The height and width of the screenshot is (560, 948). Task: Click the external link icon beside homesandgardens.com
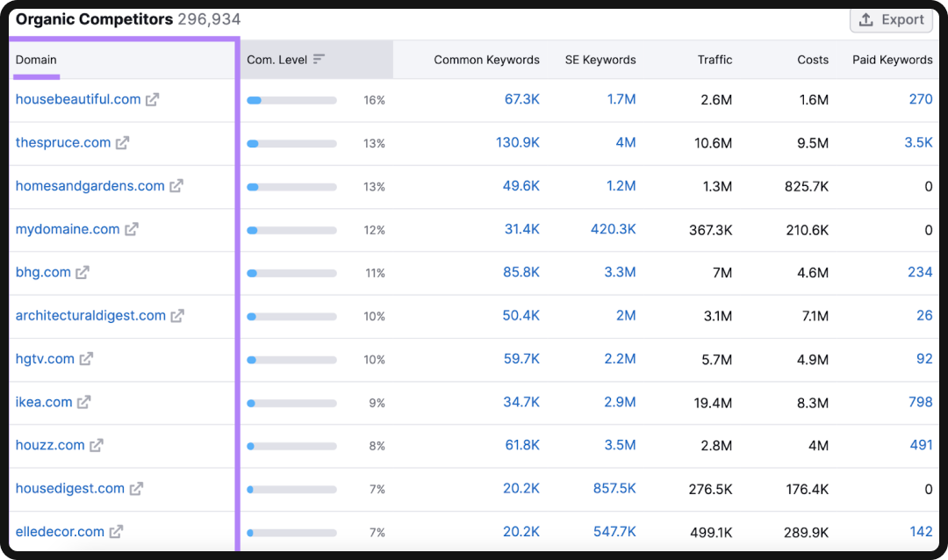pyautogui.click(x=176, y=186)
